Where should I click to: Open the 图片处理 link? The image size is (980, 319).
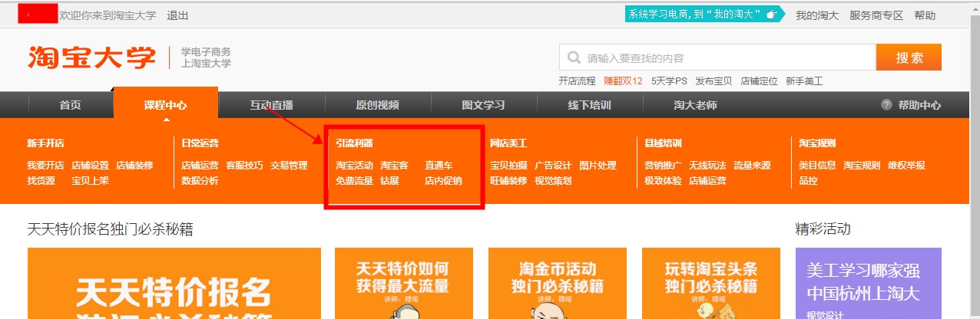598,165
